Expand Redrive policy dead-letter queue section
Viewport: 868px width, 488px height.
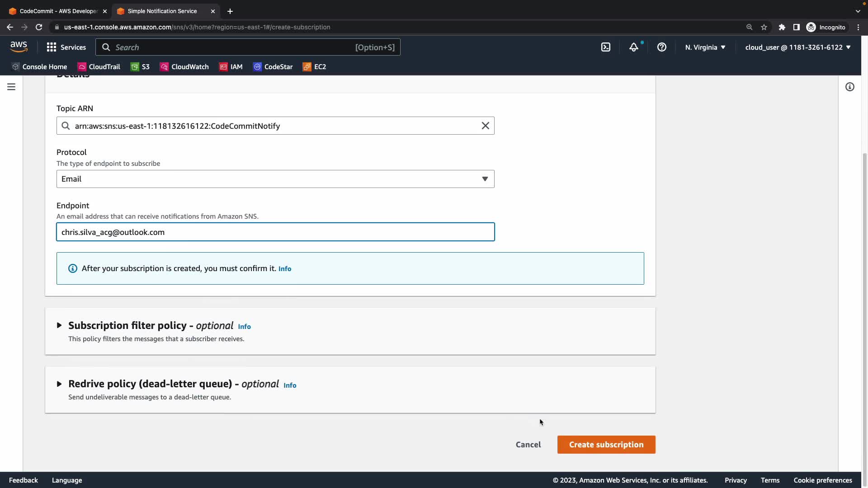coord(59,384)
